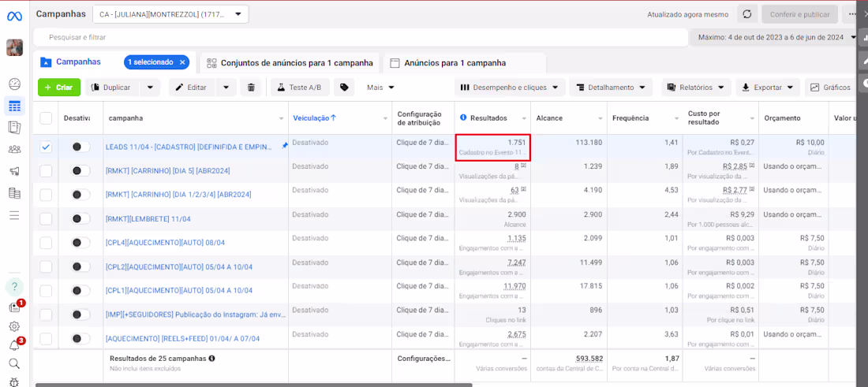868x387 pixels.
Task: Open Account overview gauge icon
Action: pyautogui.click(x=14, y=84)
